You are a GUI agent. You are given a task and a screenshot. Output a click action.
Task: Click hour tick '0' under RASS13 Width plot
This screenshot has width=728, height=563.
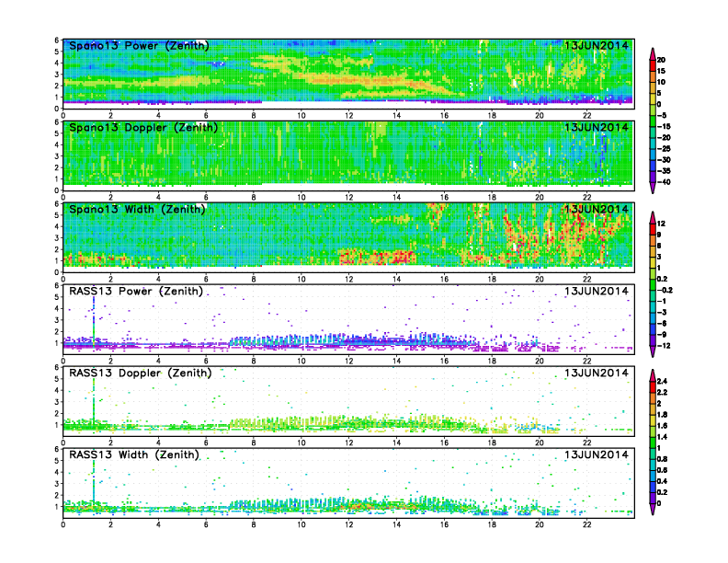63,525
